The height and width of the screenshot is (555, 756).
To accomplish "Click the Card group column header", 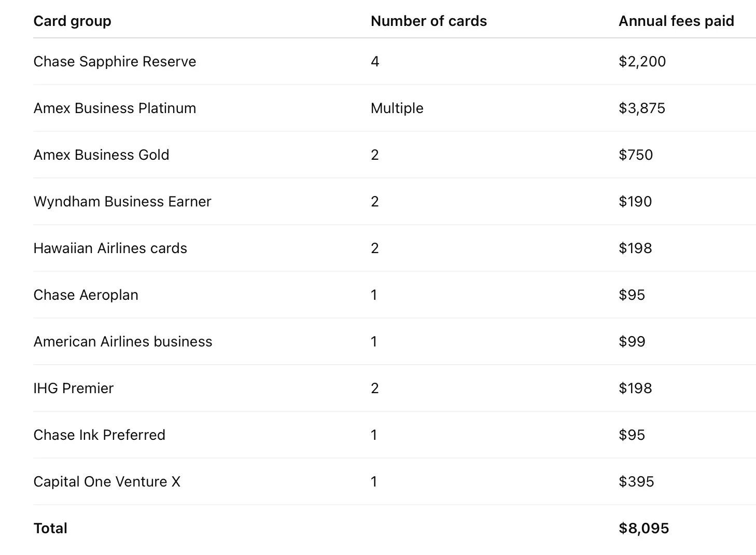I will [72, 21].
